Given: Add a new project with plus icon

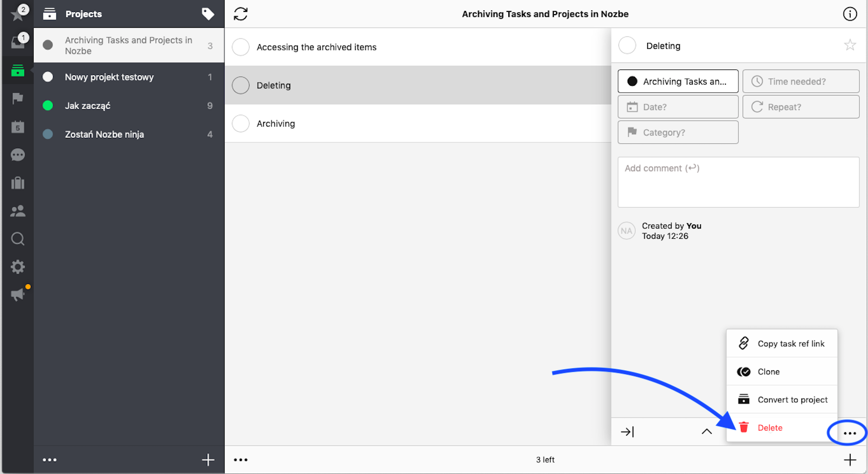Looking at the screenshot, I should (208, 460).
